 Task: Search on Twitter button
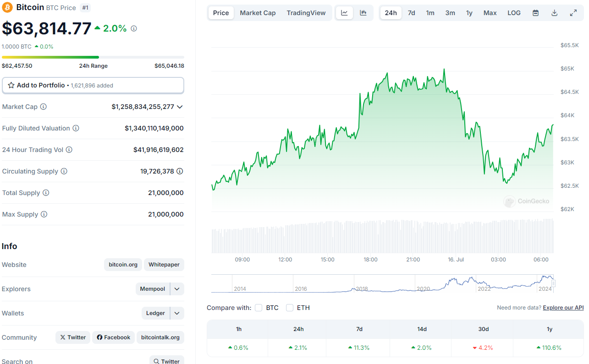[167, 361]
